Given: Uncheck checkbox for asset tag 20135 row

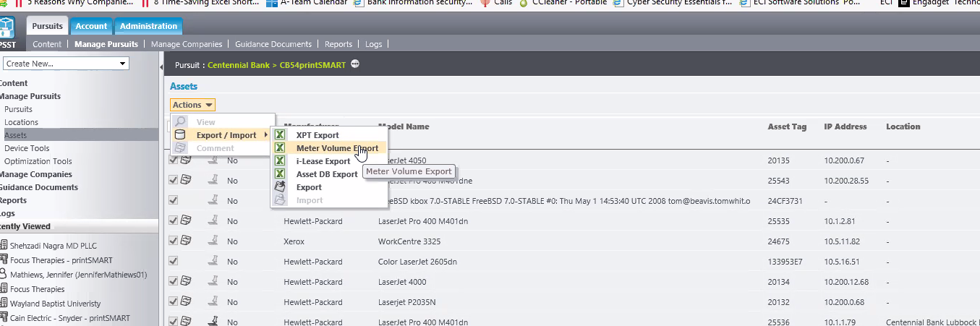Looking at the screenshot, I should pos(174,160).
